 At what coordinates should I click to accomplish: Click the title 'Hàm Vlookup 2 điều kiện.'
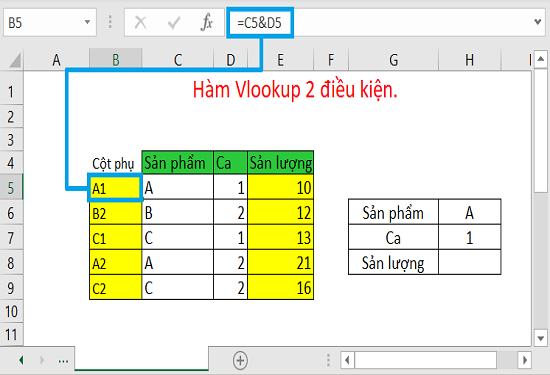[295, 90]
